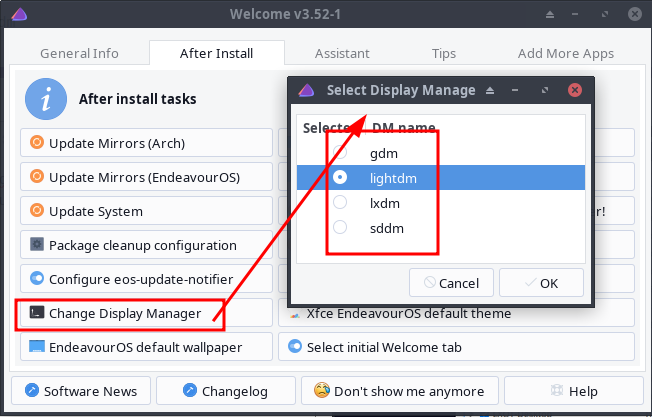Minimize the Select Display Manager dialog
Viewport: 652px width, 417px height.
point(515,90)
